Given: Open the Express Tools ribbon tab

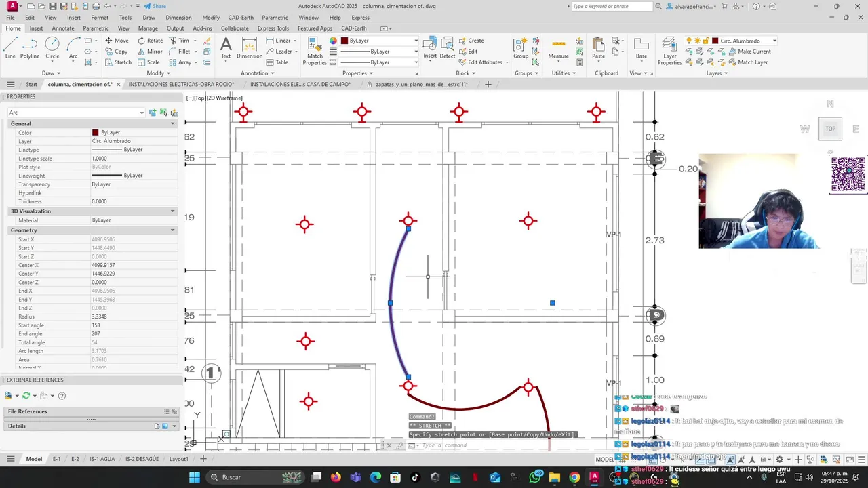Looking at the screenshot, I should click(273, 28).
